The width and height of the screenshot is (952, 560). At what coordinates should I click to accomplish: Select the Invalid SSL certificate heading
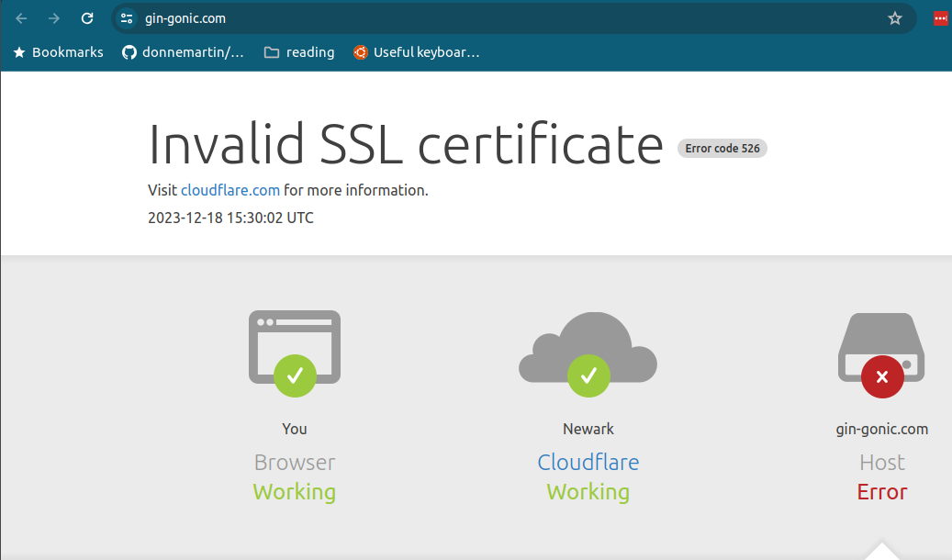click(406, 144)
